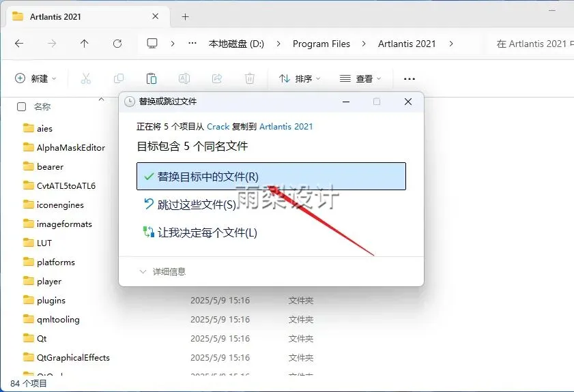This screenshot has width=574, height=392.
Task: Close the Artlantis 2021 tab
Action: [155, 16]
